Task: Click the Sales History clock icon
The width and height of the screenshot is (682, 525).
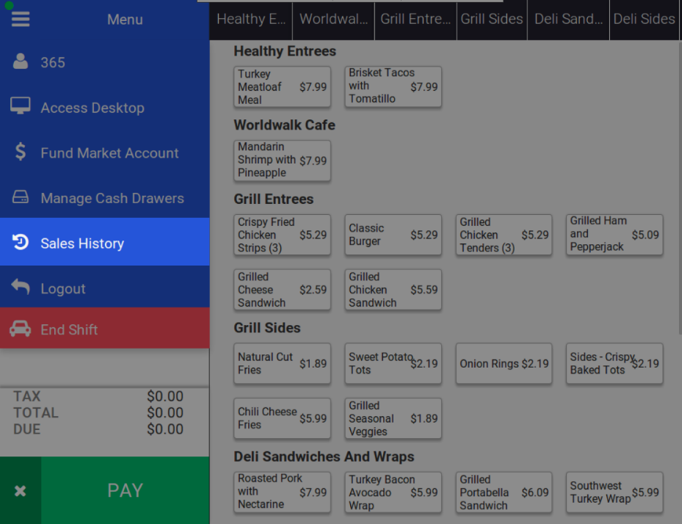Action: click(20, 243)
